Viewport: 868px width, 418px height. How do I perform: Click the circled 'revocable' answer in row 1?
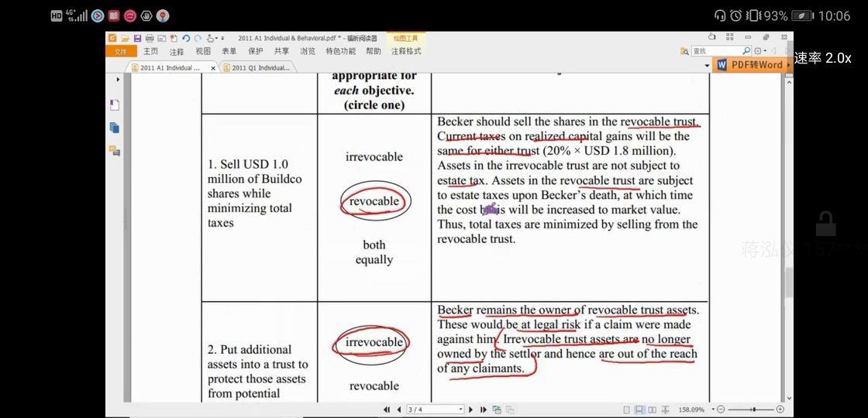374,201
